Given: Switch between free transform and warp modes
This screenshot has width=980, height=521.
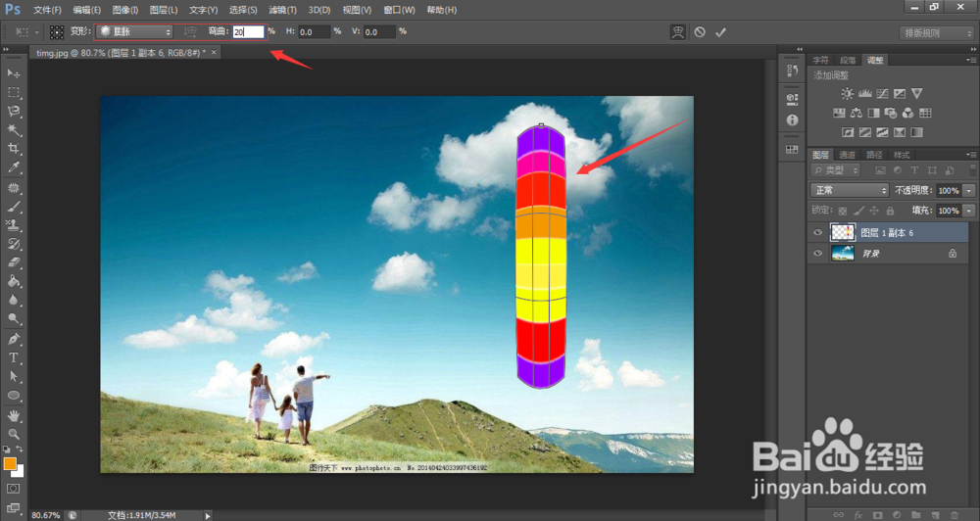Looking at the screenshot, I should pos(678,32).
